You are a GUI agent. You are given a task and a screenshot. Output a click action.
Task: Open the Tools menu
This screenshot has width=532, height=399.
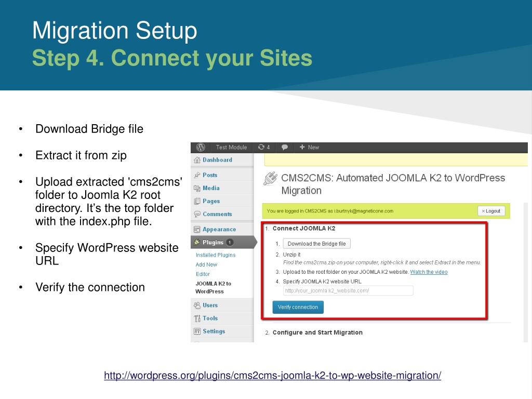coord(210,318)
